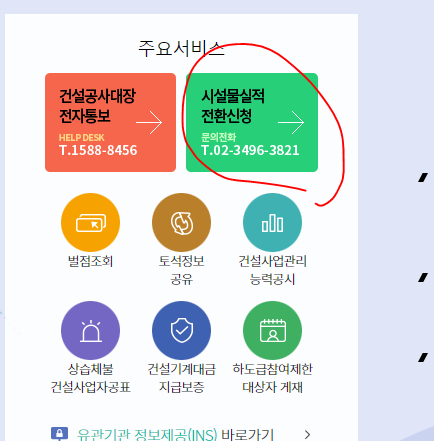Click the 하도급참여제한 대상자 게재 text label

[272, 378]
